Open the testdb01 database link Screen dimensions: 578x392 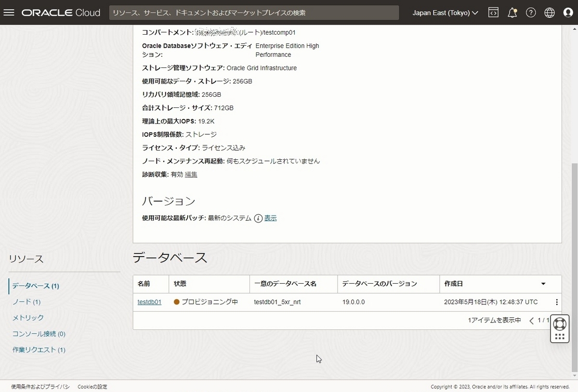click(x=149, y=302)
